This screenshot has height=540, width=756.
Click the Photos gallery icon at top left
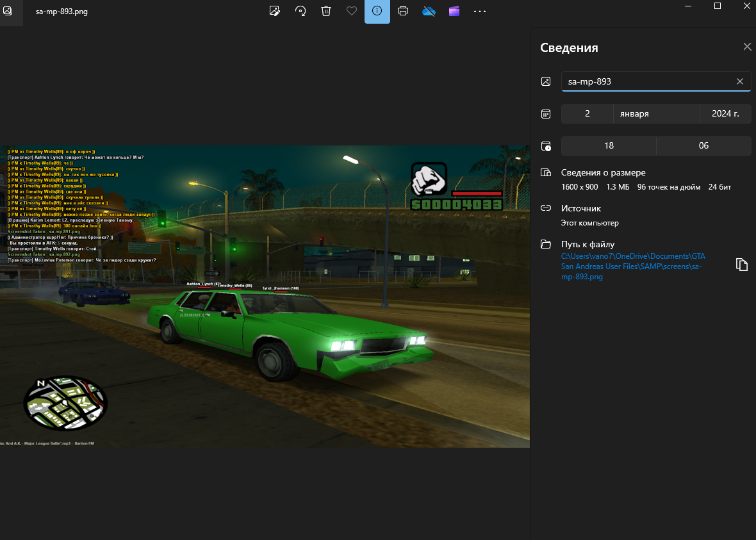(8, 11)
